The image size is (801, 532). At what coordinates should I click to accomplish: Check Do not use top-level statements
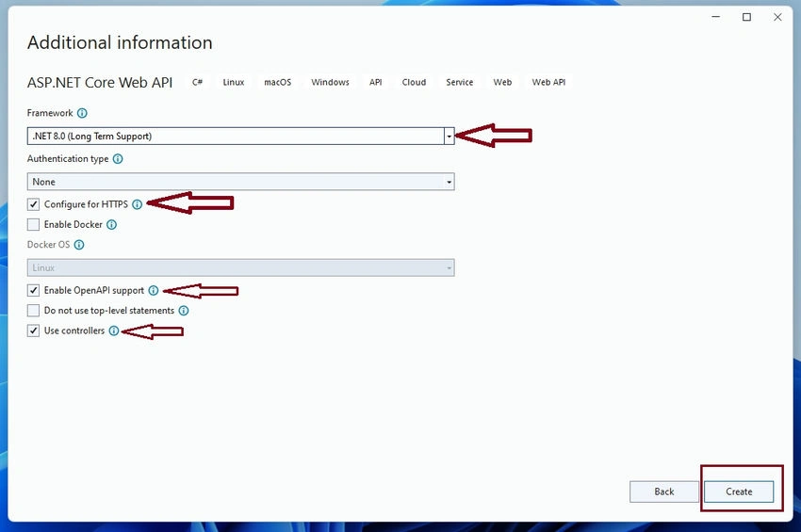(33, 311)
